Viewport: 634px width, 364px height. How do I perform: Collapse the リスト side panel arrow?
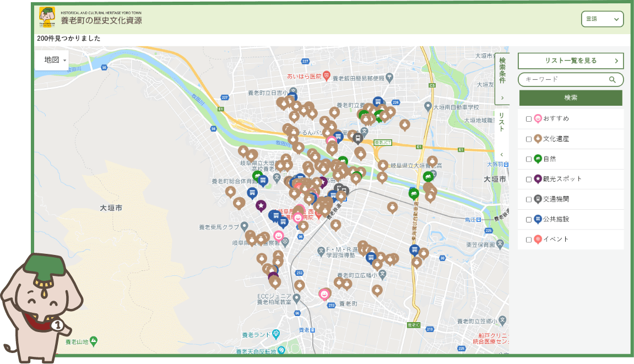coord(502,155)
